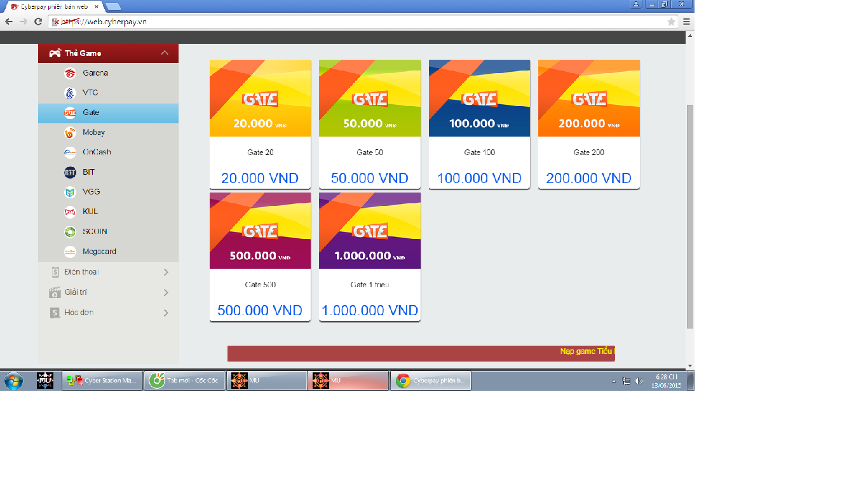Open Tab mới - Cốc Cốc taskbar button
868x488 pixels.
(185, 381)
